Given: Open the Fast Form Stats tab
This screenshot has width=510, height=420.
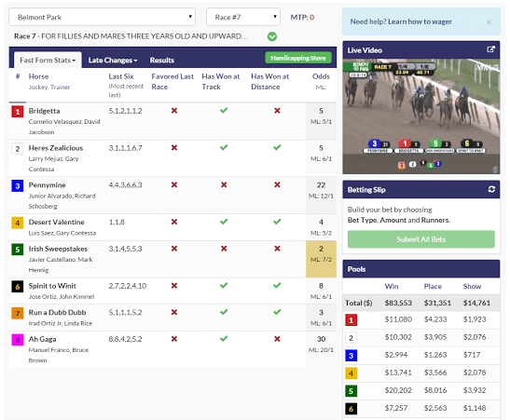Looking at the screenshot, I should [x=48, y=61].
